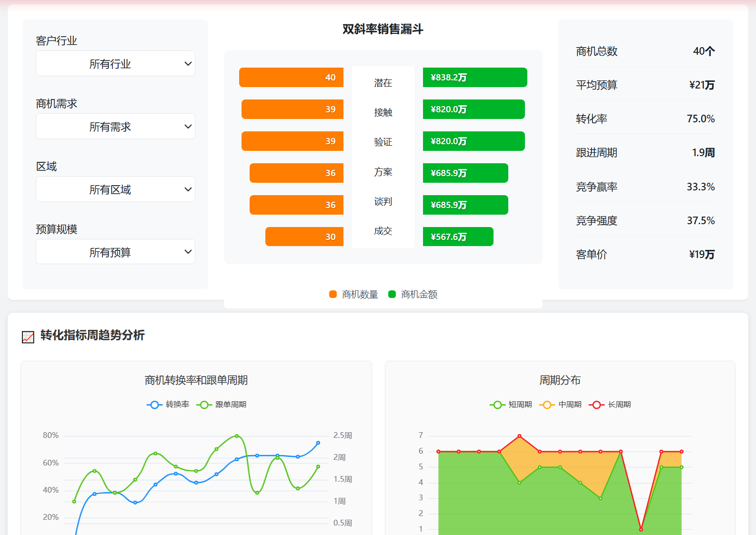Select the green ¥567.6万 成交 bar
Image resolution: width=756 pixels, height=535 pixels.
coord(458,237)
